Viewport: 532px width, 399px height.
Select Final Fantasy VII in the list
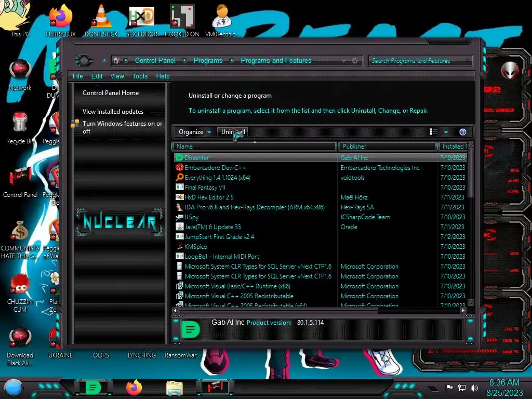point(321,187)
